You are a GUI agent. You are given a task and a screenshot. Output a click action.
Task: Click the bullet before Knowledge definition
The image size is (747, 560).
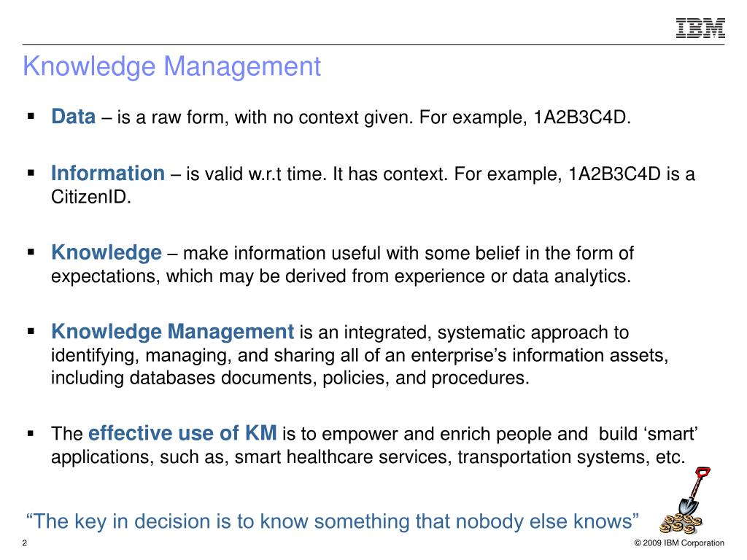(31, 252)
